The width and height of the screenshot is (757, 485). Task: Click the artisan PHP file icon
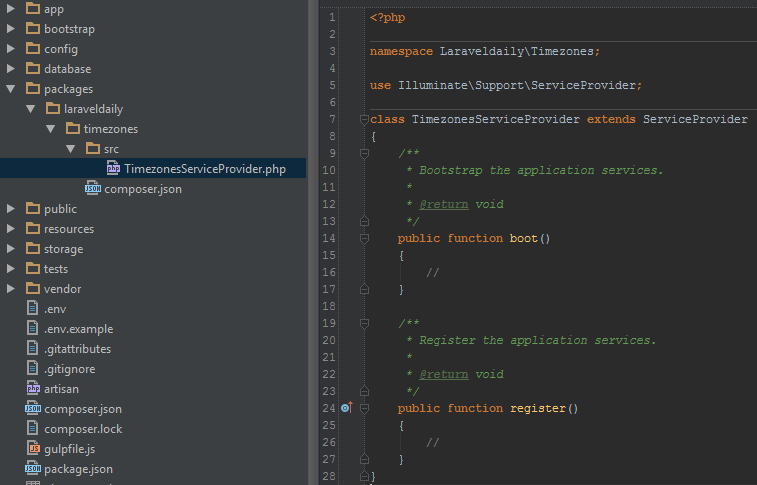pyautogui.click(x=33, y=389)
